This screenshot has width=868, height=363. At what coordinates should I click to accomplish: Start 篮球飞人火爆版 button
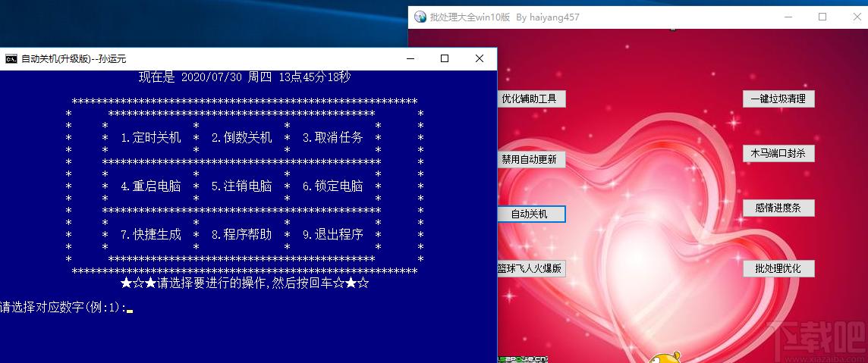[531, 268]
